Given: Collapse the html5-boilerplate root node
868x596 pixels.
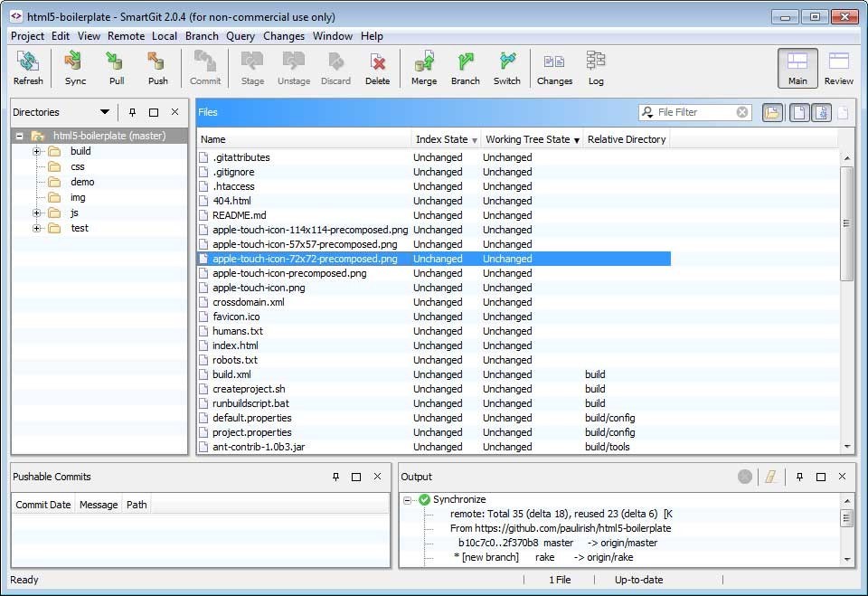Looking at the screenshot, I should pyautogui.click(x=19, y=136).
